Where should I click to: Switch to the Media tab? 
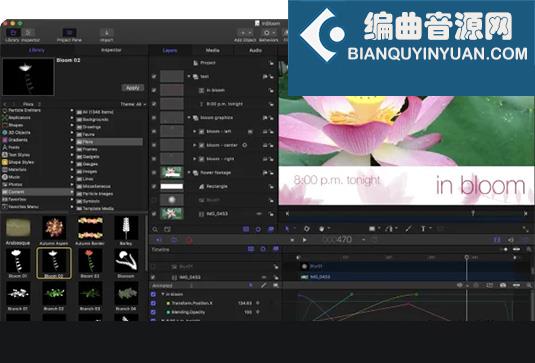[x=212, y=50]
